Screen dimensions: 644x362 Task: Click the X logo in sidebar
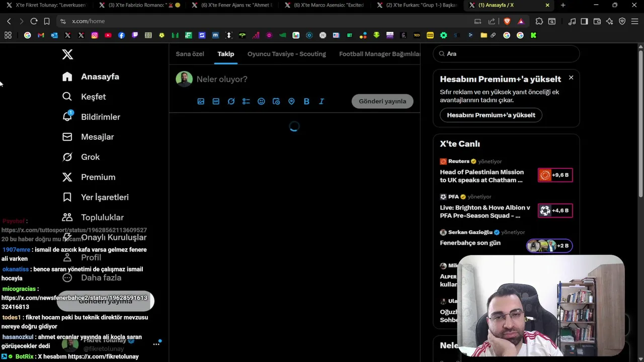tap(67, 54)
